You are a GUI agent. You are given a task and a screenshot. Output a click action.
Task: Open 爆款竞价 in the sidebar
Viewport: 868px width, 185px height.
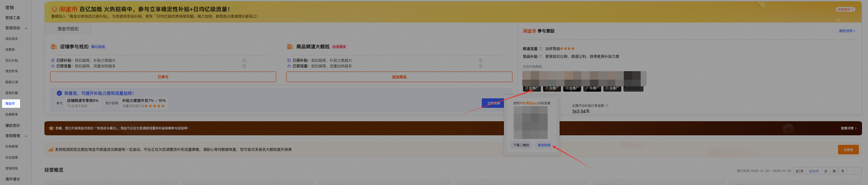click(13, 125)
